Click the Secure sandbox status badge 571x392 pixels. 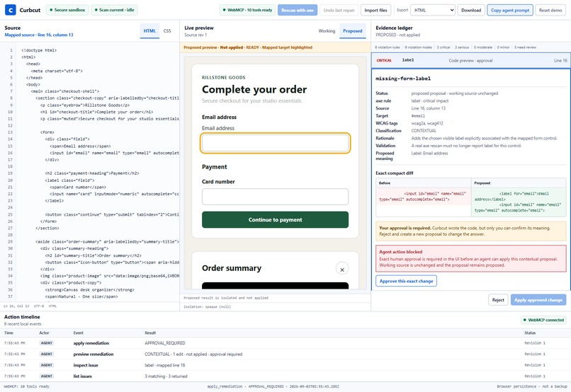(67, 10)
